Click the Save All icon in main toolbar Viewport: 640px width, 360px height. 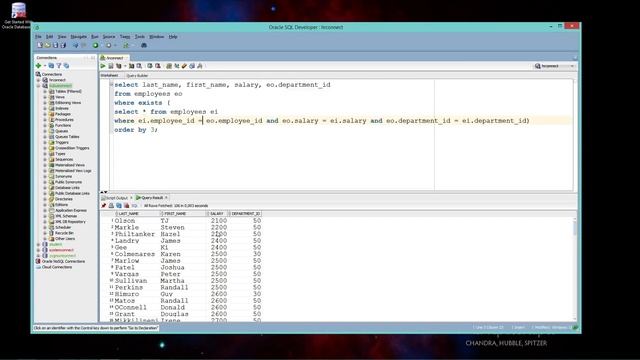[x=63, y=45]
